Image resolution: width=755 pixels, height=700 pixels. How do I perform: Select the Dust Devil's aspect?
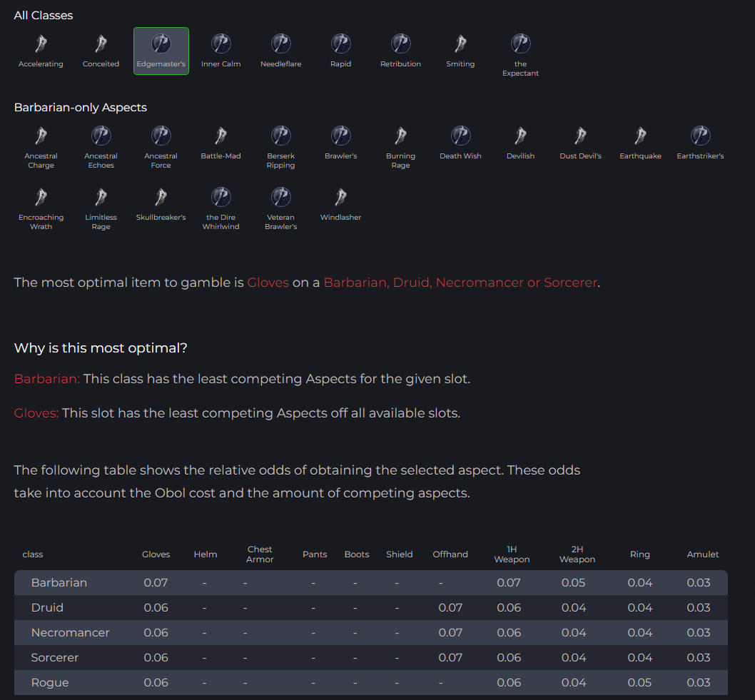(581, 136)
